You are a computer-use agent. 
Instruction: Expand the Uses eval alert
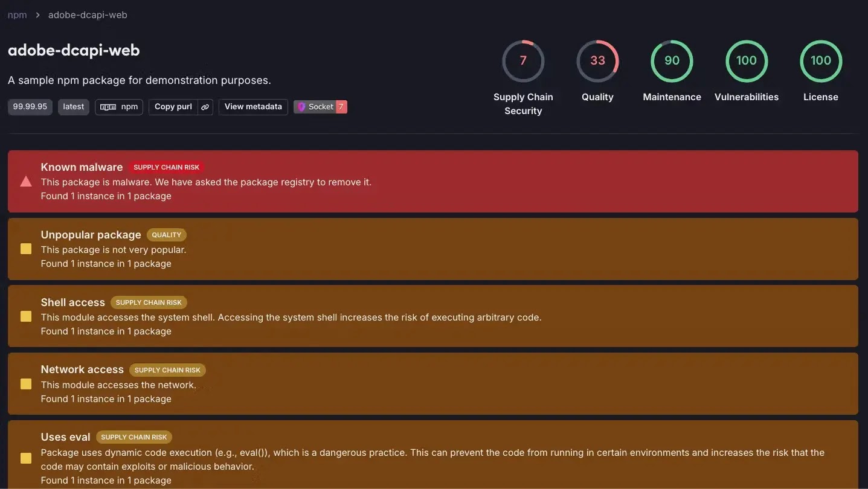(433, 455)
